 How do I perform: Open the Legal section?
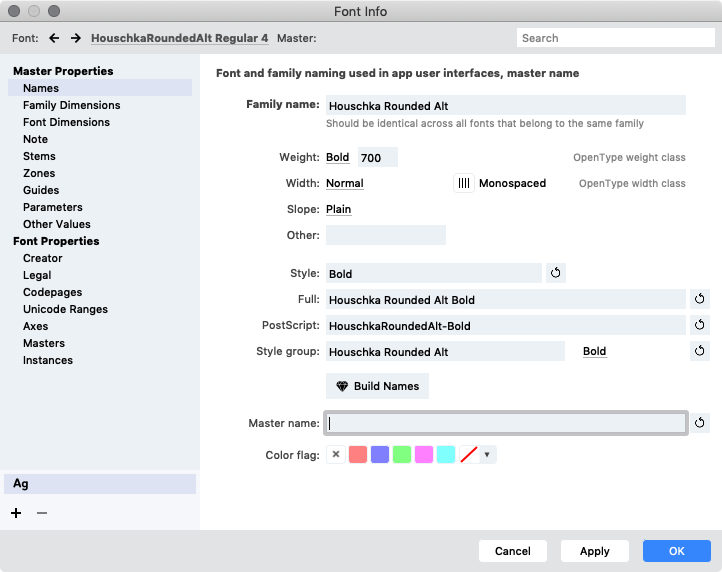(x=37, y=275)
